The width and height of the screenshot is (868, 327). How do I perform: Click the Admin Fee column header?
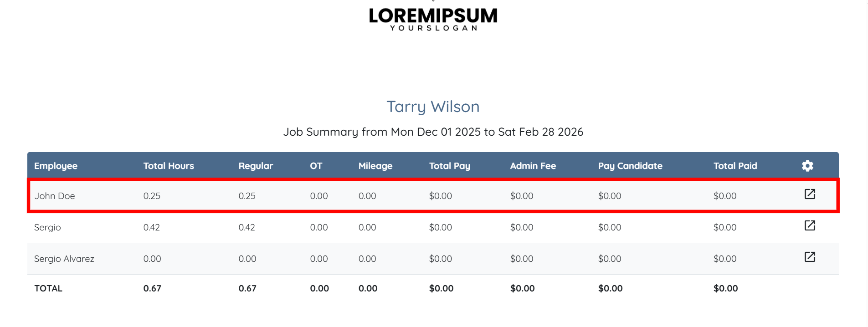[x=533, y=166]
